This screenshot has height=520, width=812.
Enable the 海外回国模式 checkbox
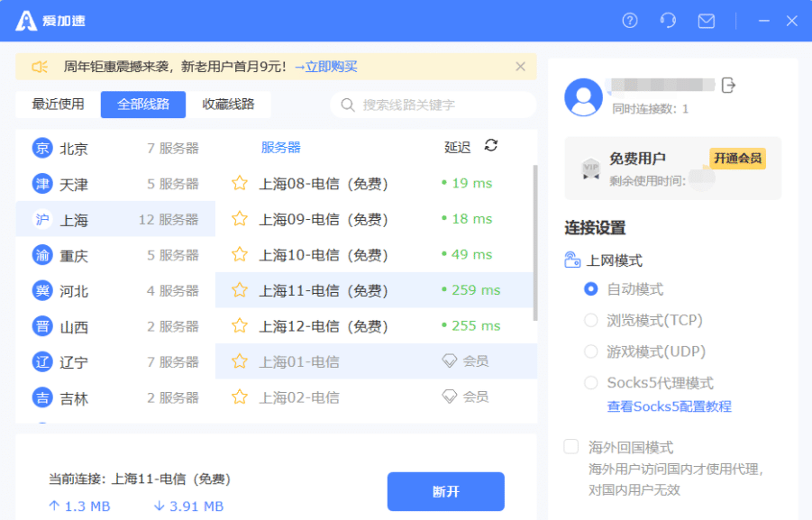point(571,447)
